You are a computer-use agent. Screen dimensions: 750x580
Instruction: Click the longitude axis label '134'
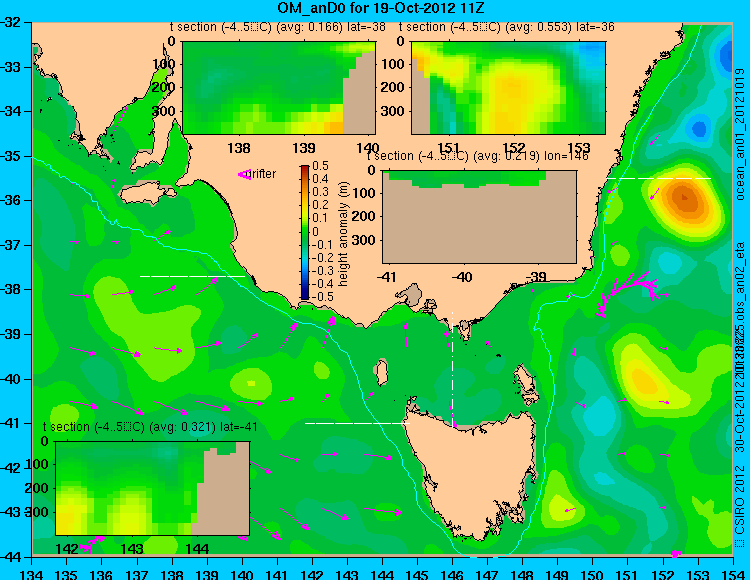32,573
